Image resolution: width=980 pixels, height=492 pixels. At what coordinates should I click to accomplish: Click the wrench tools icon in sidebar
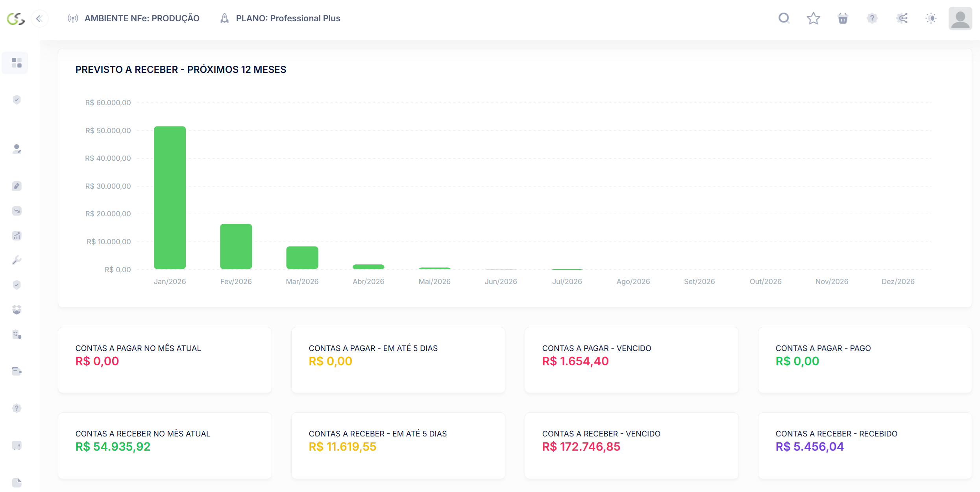pyautogui.click(x=17, y=260)
